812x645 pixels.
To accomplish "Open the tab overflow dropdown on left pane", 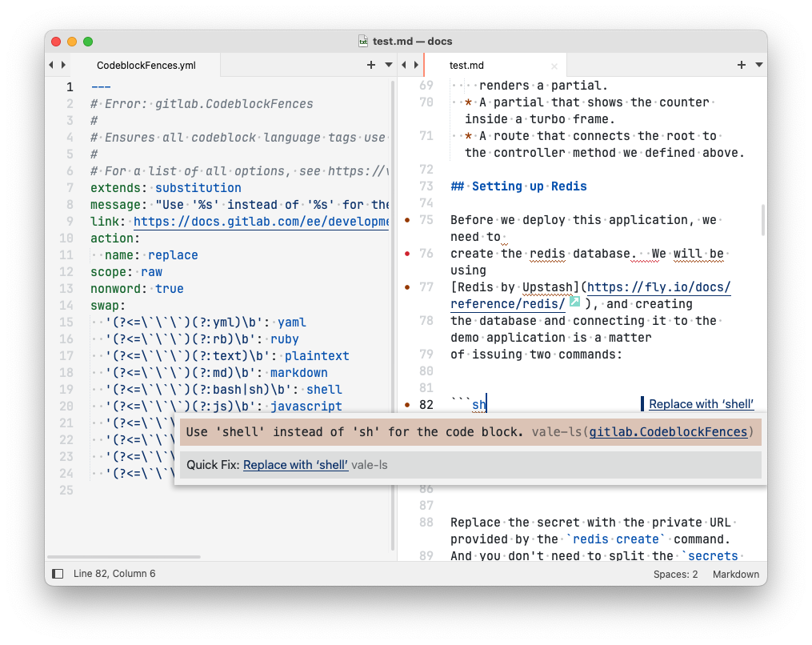I will (387, 65).
